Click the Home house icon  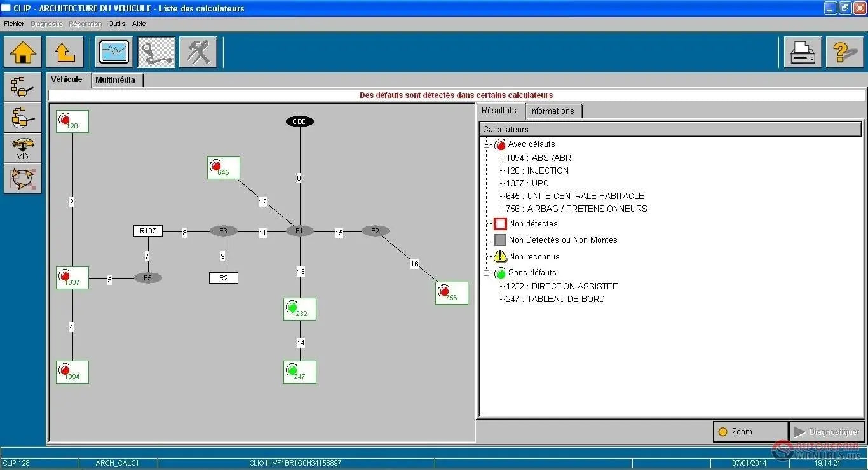pos(23,52)
